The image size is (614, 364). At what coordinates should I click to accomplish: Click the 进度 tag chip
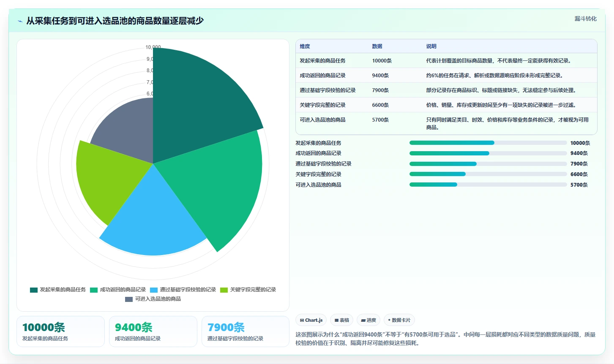tap(368, 320)
